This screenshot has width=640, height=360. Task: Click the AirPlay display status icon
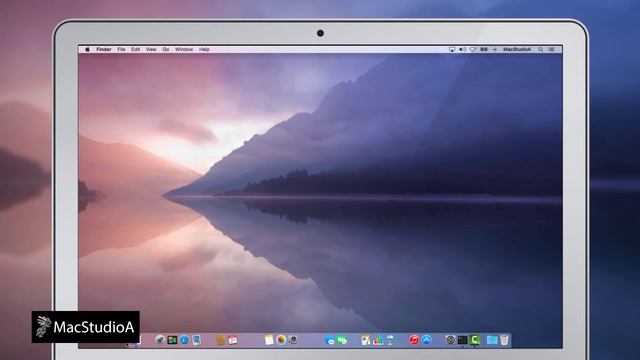point(452,49)
